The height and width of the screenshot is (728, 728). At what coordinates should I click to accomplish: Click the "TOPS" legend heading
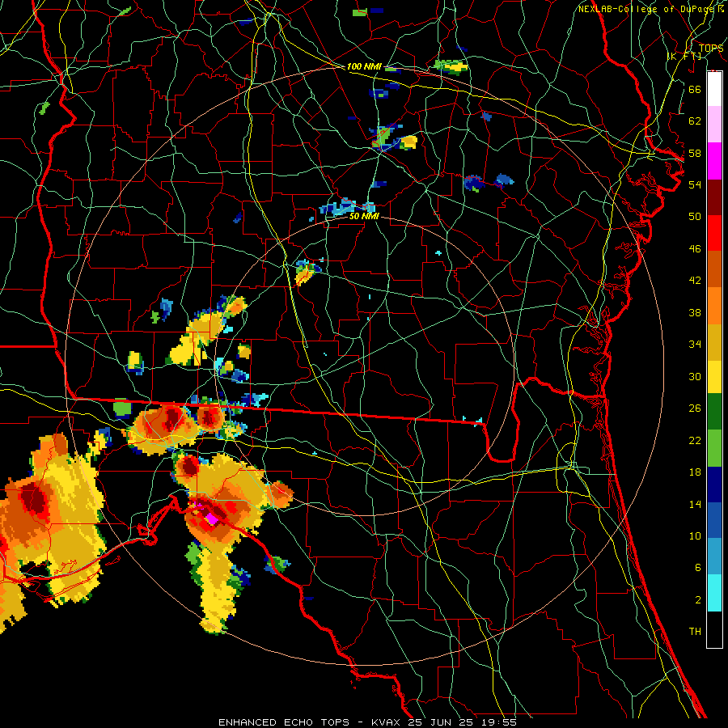[x=711, y=48]
